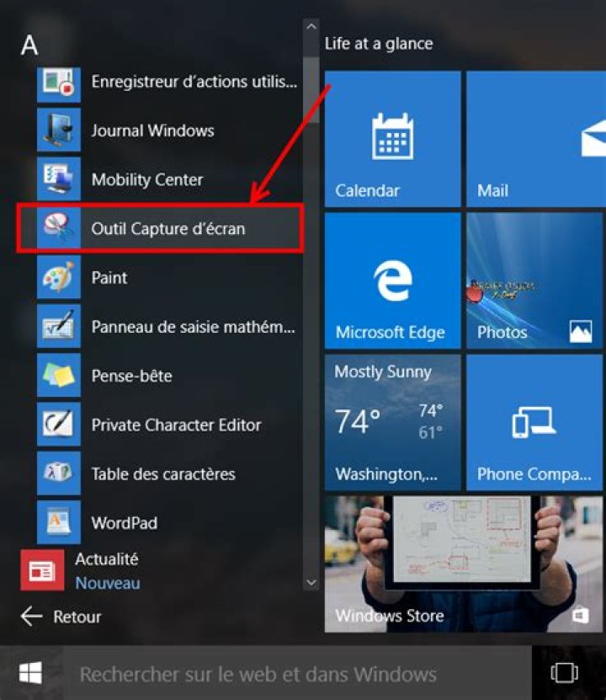The width and height of the screenshot is (606, 700).
Task: Select the Pense-bête label
Action: coord(131,376)
